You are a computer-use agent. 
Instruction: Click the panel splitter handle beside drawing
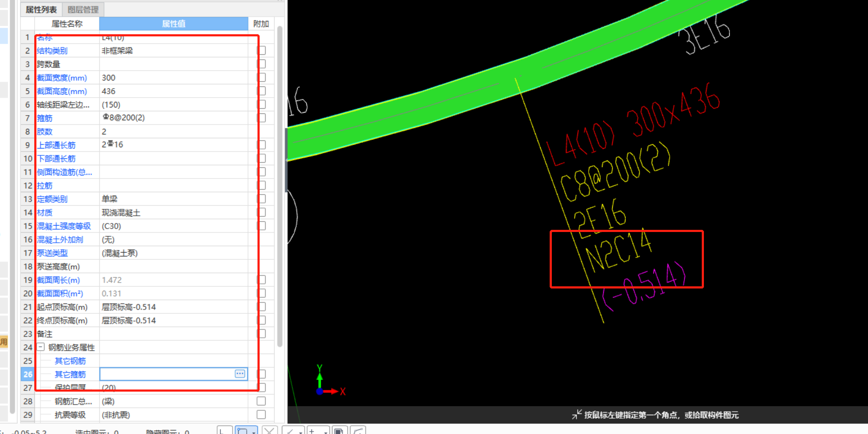286,161
